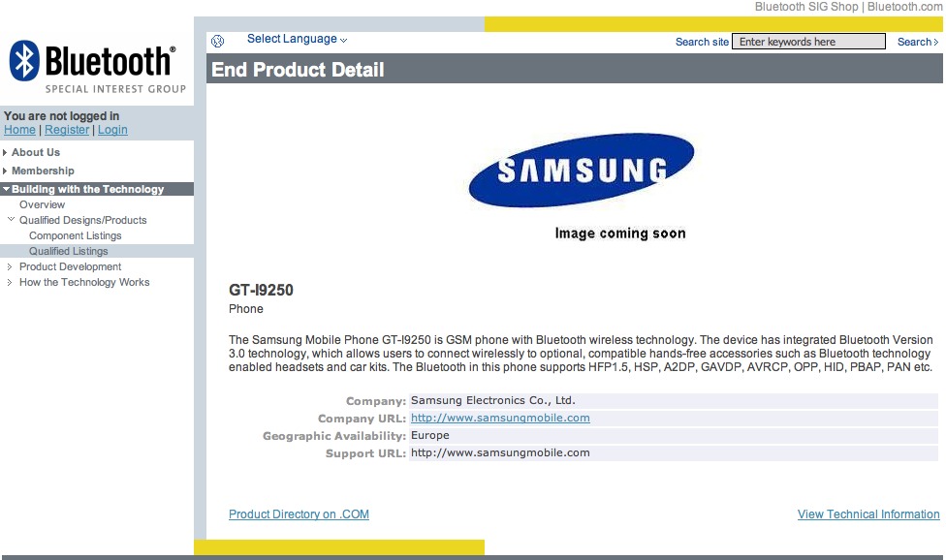Image resolution: width=946 pixels, height=560 pixels.
Task: Focus the Enter keywords here search box
Action: tap(808, 42)
